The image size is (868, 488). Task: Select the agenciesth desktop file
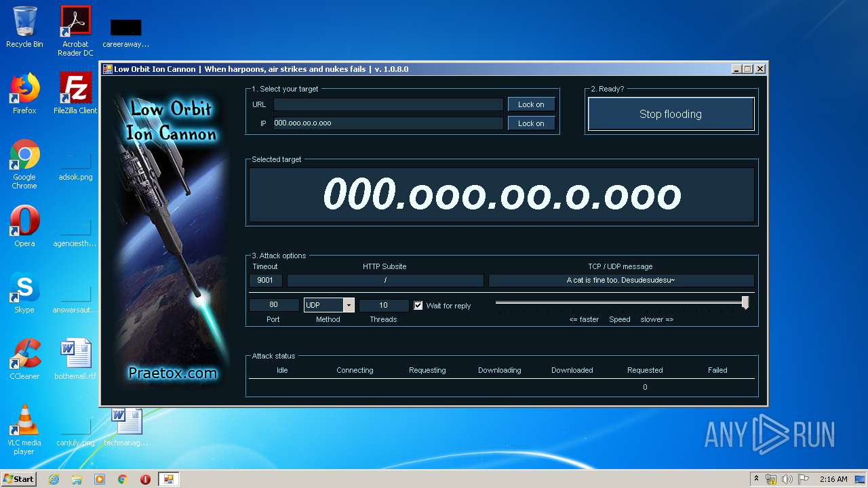pos(75,231)
